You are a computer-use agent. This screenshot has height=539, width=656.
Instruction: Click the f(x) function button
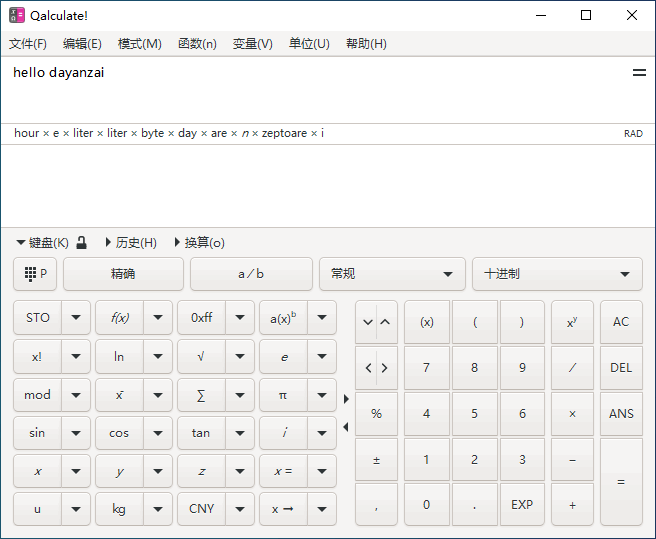pyautogui.click(x=120, y=318)
